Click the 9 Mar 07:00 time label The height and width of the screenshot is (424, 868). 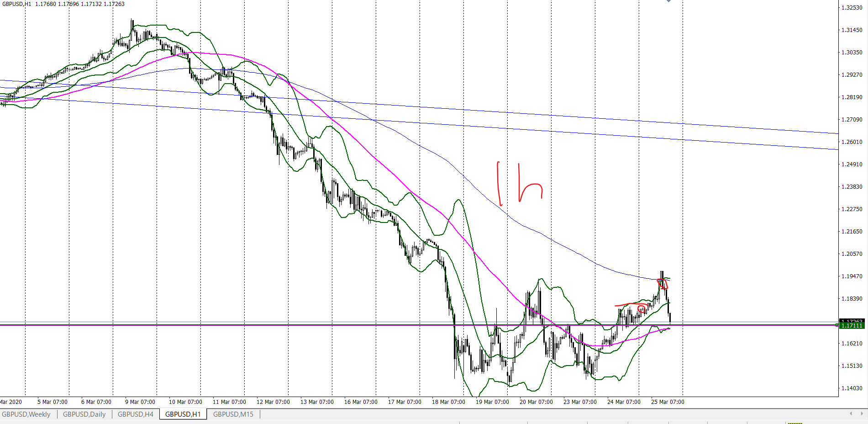[140, 402]
